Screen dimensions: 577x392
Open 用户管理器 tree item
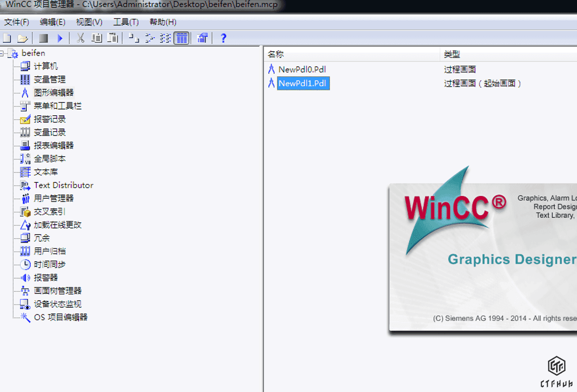tap(54, 198)
